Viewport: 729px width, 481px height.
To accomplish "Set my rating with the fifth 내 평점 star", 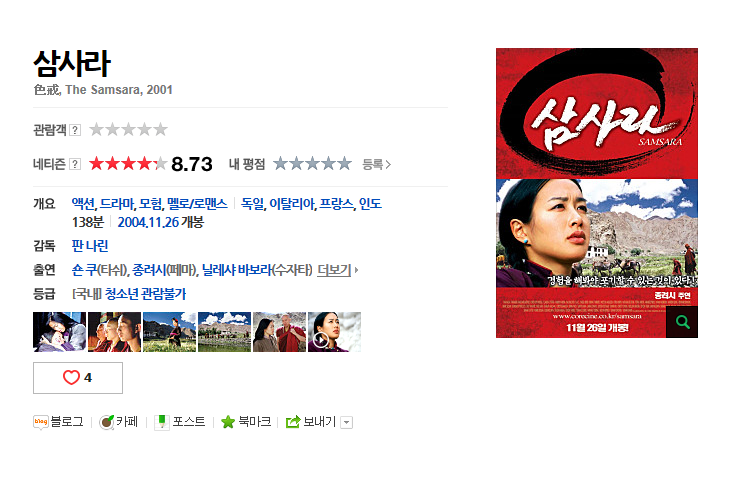I will click(344, 164).
